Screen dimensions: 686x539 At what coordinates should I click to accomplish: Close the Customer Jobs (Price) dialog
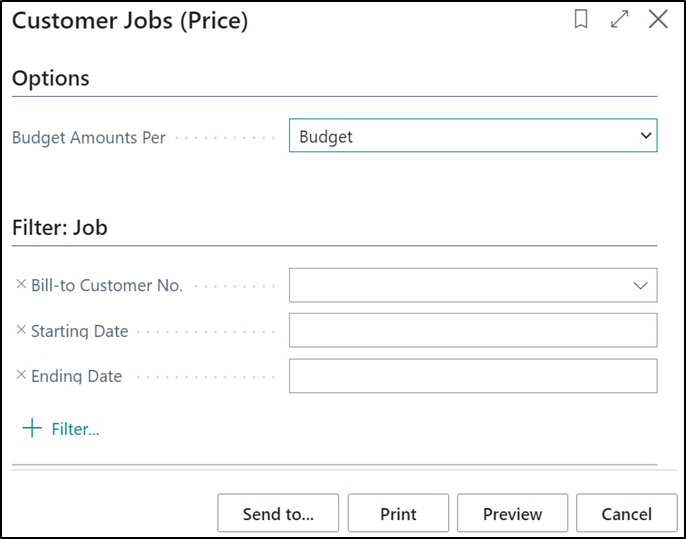pyautogui.click(x=658, y=19)
